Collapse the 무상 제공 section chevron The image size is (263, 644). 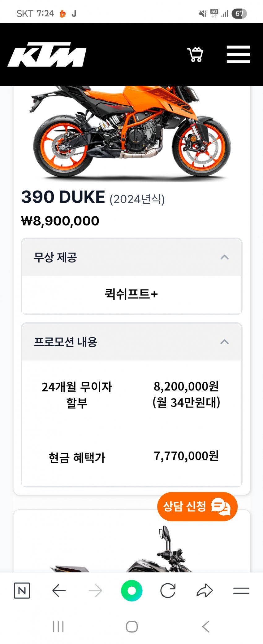pyautogui.click(x=225, y=257)
